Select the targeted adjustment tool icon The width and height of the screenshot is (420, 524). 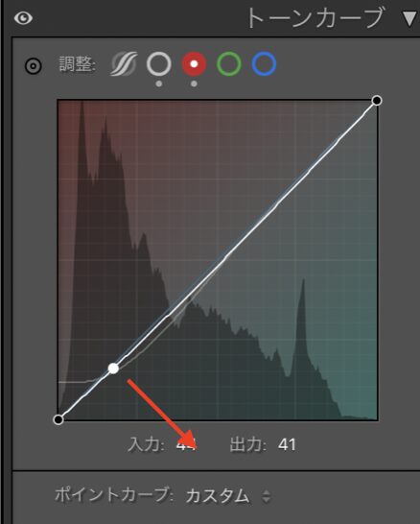point(34,66)
